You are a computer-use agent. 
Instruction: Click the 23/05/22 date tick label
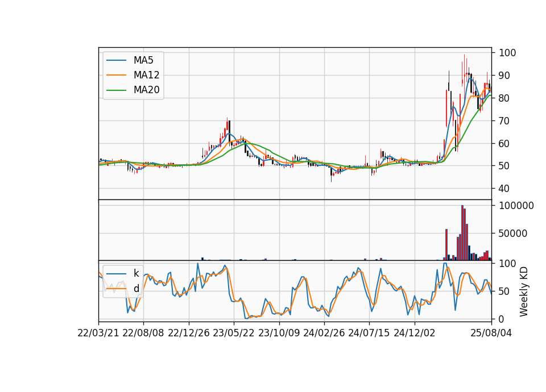coord(234,333)
